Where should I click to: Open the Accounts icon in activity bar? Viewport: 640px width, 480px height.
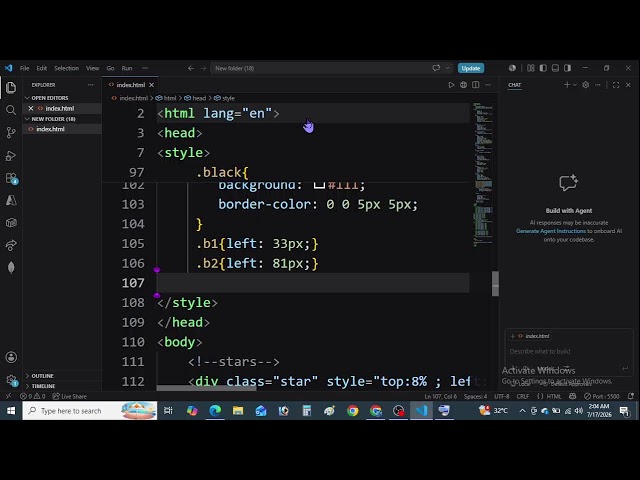11,357
